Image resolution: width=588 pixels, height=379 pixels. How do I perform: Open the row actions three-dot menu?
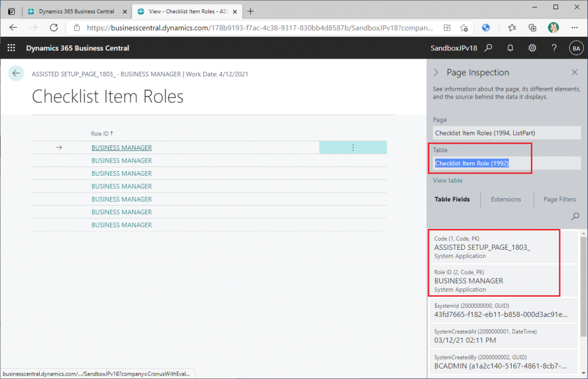click(x=353, y=148)
